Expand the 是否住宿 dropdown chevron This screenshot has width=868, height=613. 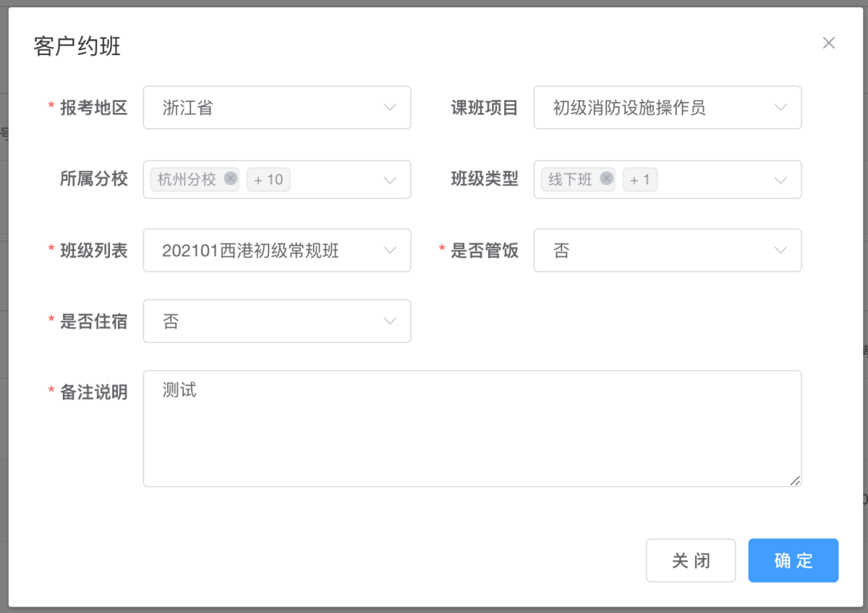[390, 322]
